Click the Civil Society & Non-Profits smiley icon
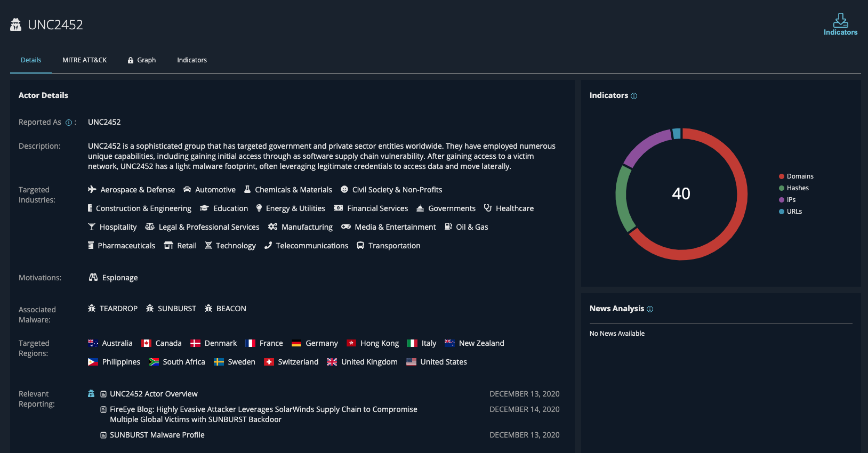868x453 pixels. (344, 189)
